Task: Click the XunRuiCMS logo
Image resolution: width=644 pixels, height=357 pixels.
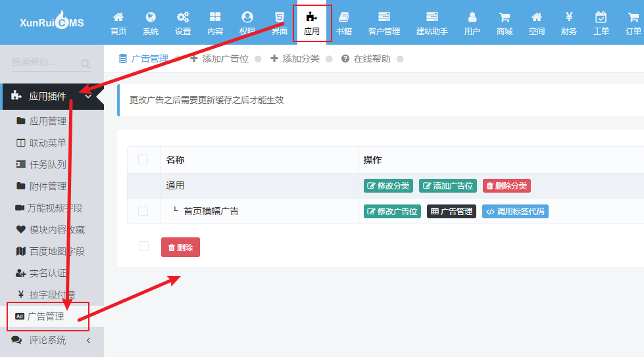Action: [x=52, y=20]
